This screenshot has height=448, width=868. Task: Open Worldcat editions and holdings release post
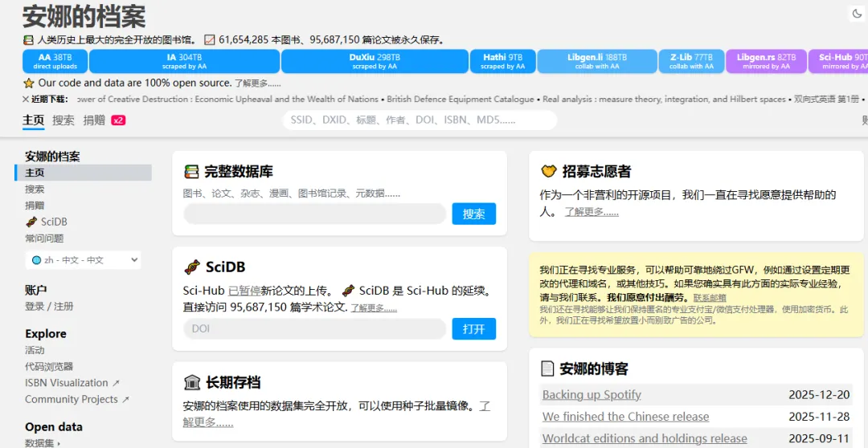[x=645, y=438]
